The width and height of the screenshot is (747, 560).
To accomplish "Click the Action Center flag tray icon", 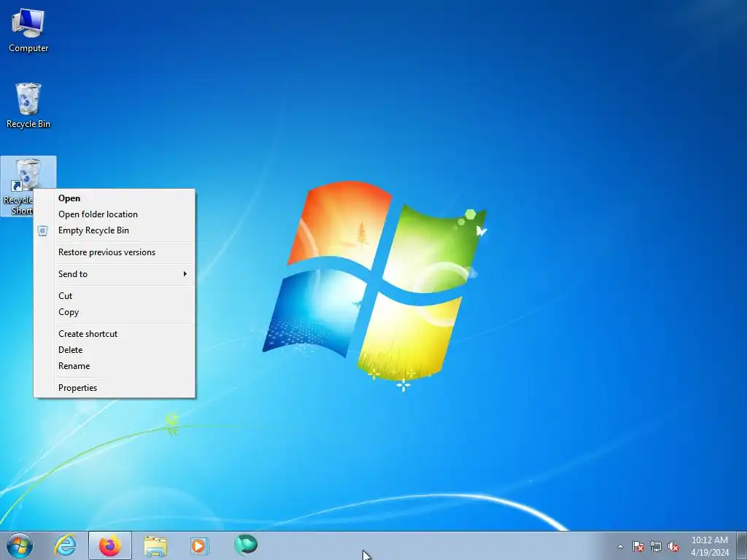I will tap(638, 547).
